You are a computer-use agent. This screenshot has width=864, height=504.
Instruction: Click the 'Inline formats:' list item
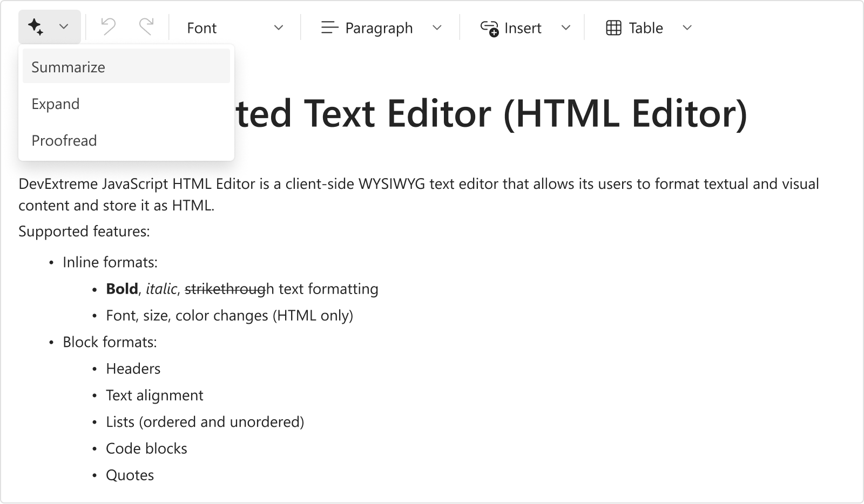[x=110, y=262]
